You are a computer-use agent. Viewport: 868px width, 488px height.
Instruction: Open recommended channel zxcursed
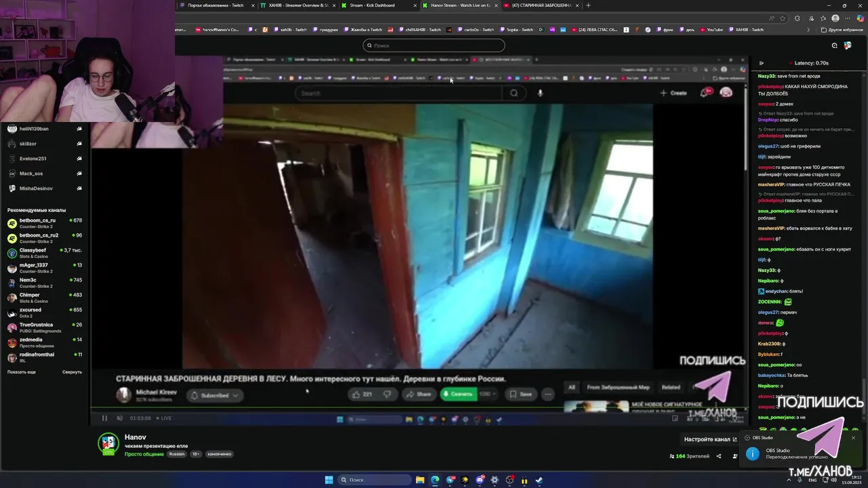coord(44,312)
